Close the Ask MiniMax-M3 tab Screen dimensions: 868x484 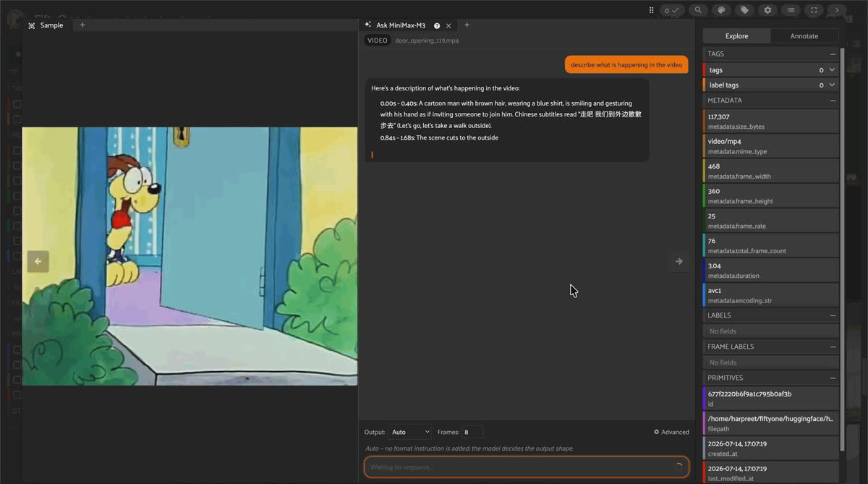click(448, 25)
